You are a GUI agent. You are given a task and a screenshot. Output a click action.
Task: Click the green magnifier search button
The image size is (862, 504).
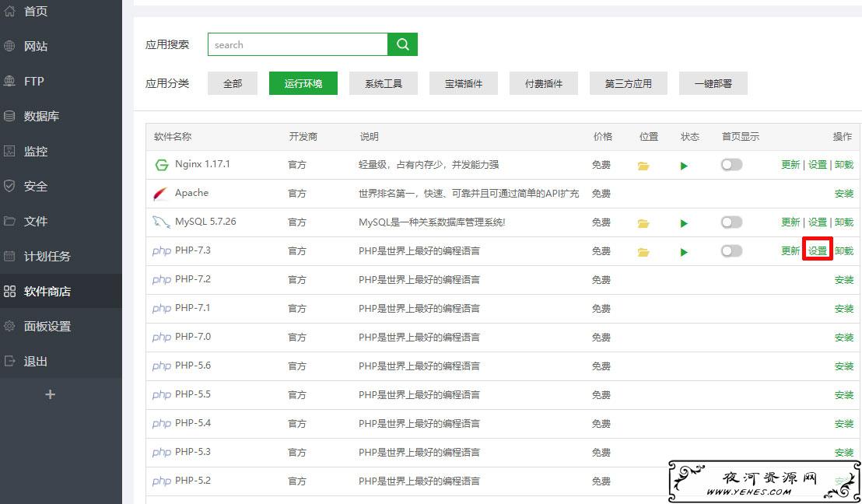(x=402, y=44)
